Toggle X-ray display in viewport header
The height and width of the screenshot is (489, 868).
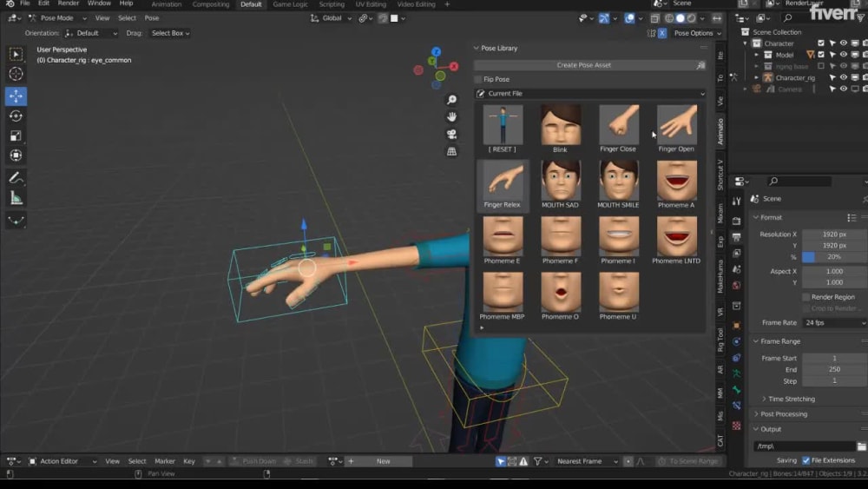654,18
